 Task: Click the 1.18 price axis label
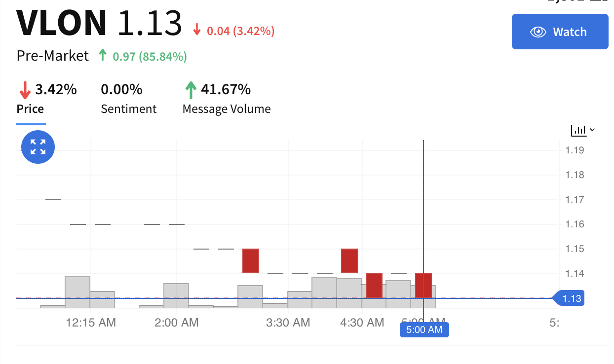575,175
